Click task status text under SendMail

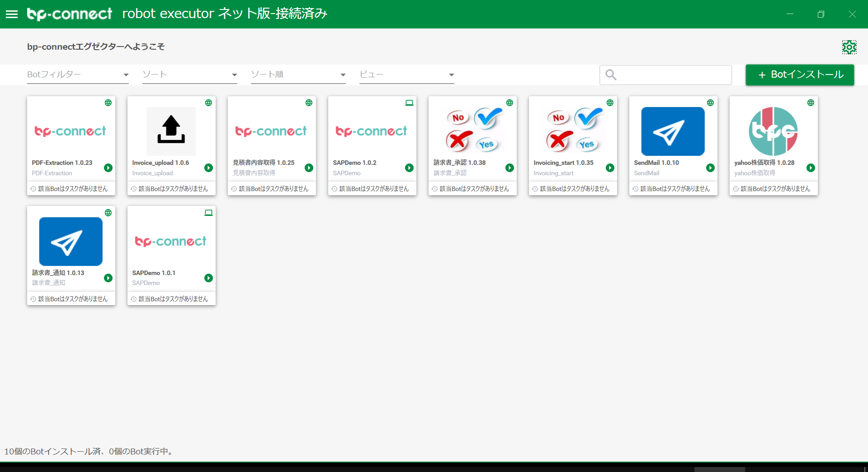675,189
